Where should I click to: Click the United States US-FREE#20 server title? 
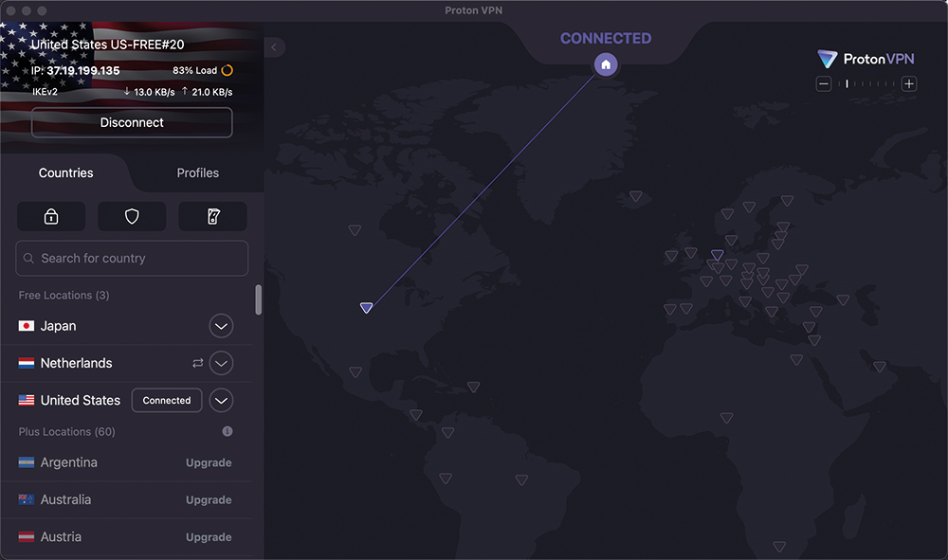click(108, 45)
